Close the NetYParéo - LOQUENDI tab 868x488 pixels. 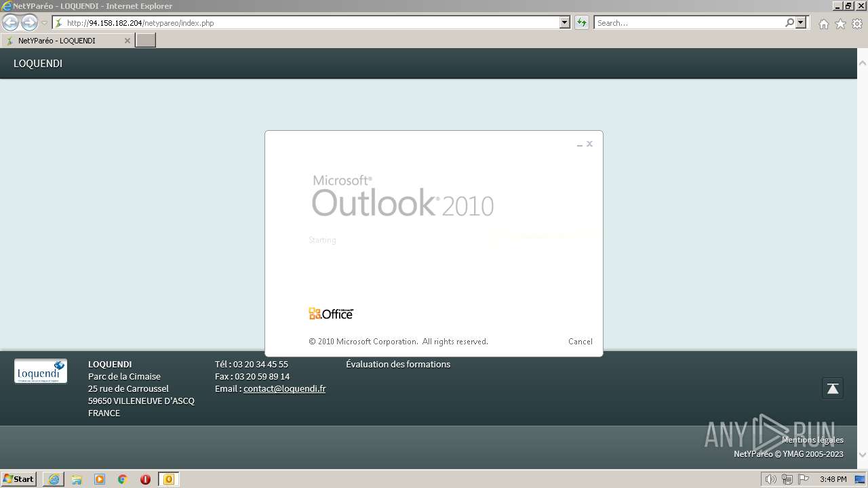coord(127,41)
